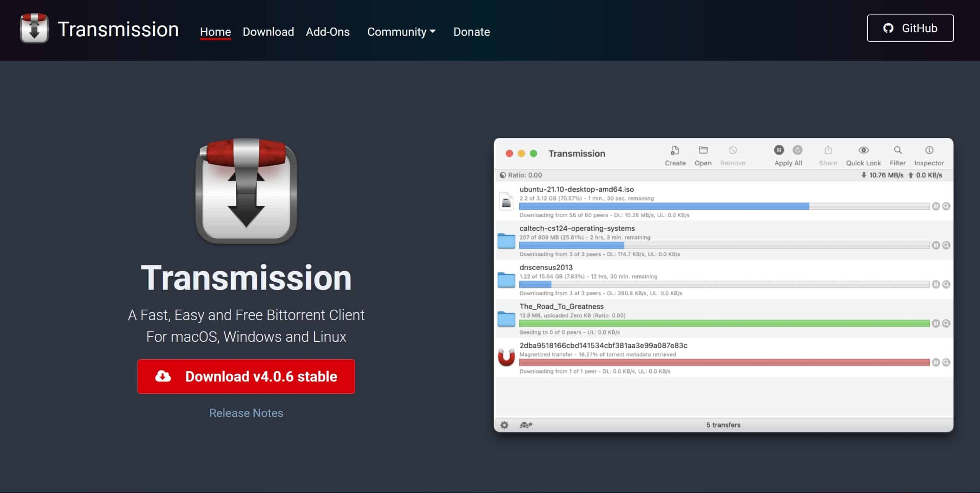Click the caltech-cs124 progress bar
980x493 pixels.
click(724, 246)
